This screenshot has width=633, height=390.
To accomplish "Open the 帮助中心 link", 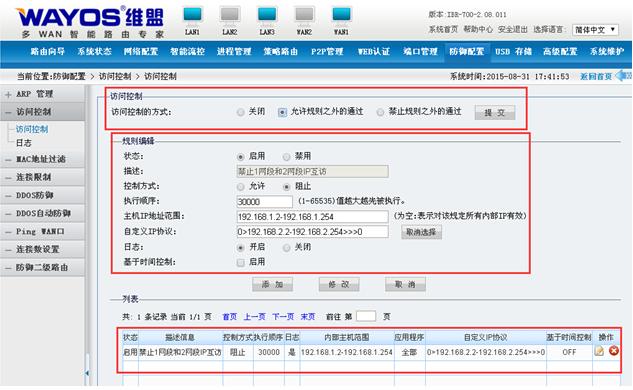I will pyautogui.click(x=478, y=29).
